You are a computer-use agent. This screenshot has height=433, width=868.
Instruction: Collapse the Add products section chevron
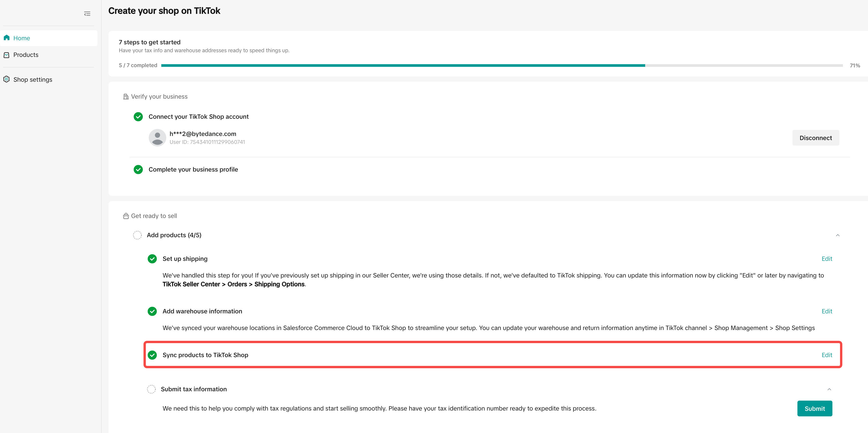pyautogui.click(x=837, y=235)
